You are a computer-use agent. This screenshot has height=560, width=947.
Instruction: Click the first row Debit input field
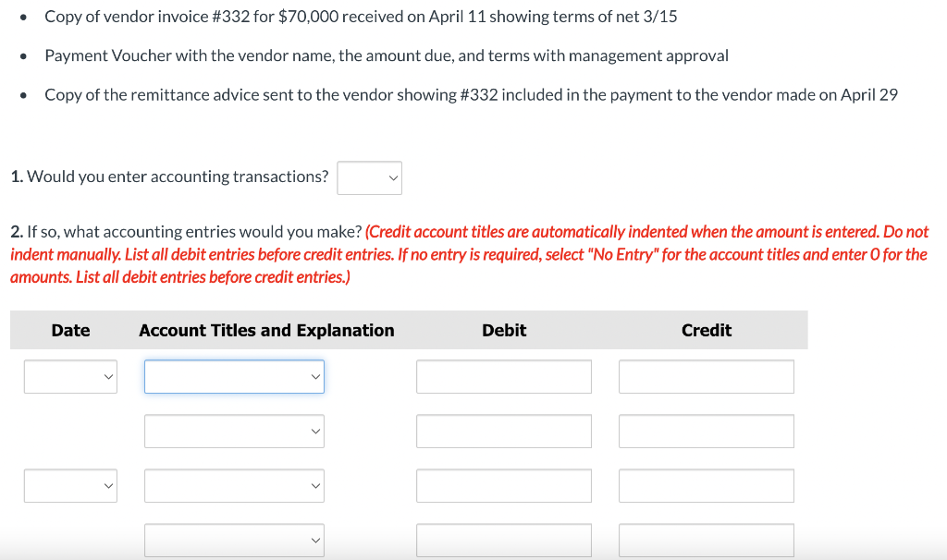pos(503,376)
